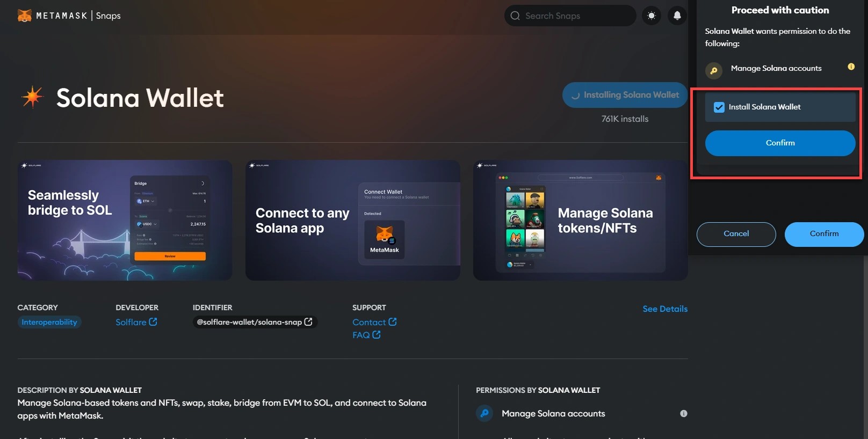
Task: Click the Solana Wallet page title
Action: (140, 98)
